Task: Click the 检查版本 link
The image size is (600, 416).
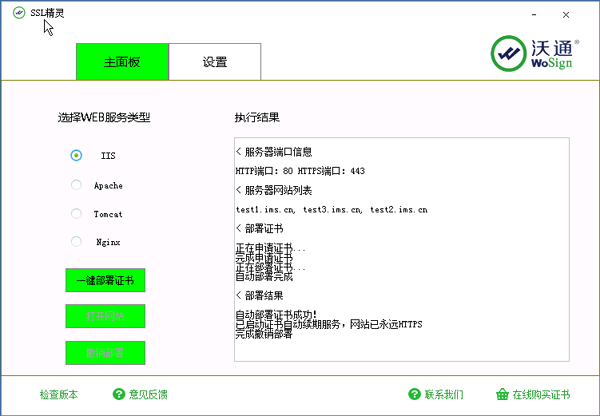Action: (58, 395)
